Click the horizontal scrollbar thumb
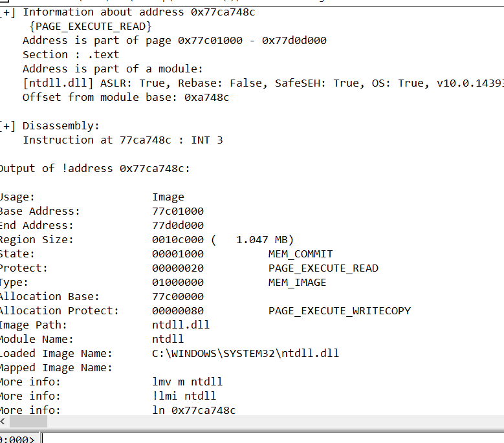Image resolution: width=504 pixels, height=443 pixels. click(28, 422)
